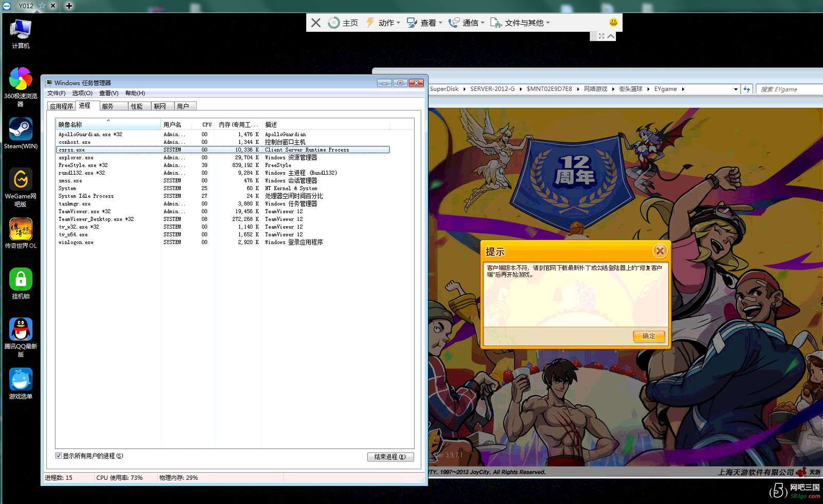Select conhost.exe process row

(x=222, y=142)
